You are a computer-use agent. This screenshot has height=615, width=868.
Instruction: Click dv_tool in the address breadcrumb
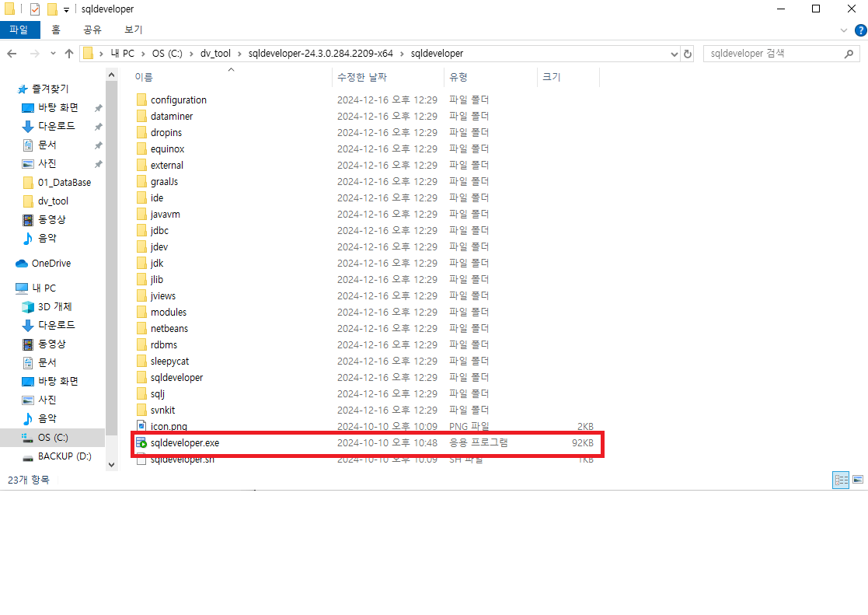coord(215,54)
